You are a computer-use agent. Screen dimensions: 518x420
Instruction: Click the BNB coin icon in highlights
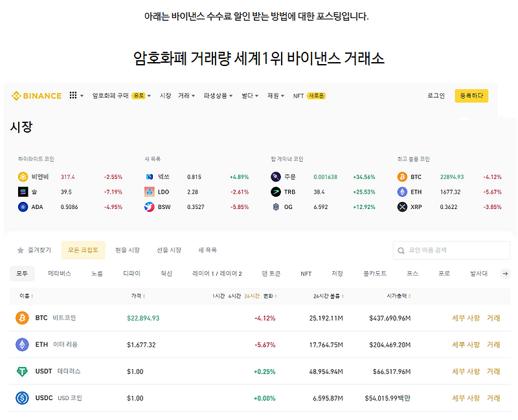[23, 177]
